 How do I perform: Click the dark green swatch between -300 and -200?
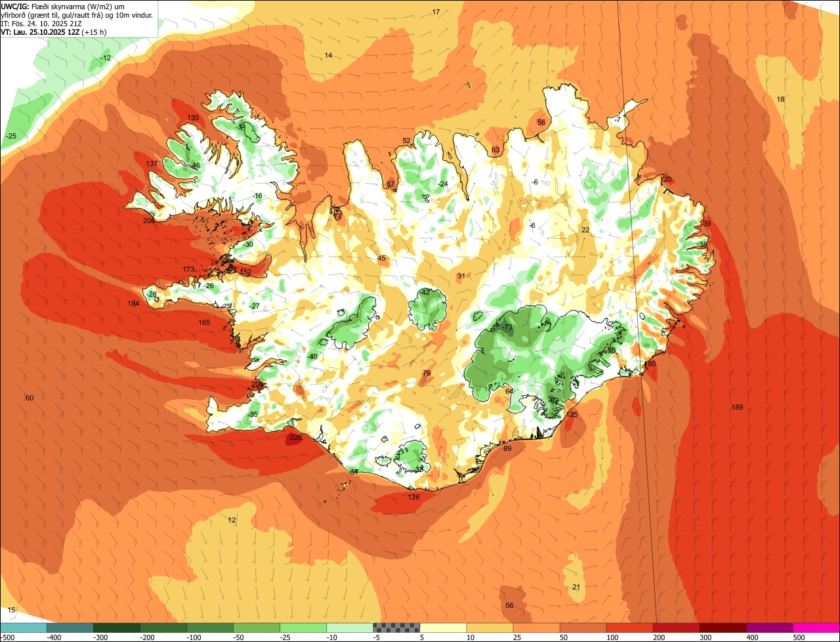[x=117, y=628]
